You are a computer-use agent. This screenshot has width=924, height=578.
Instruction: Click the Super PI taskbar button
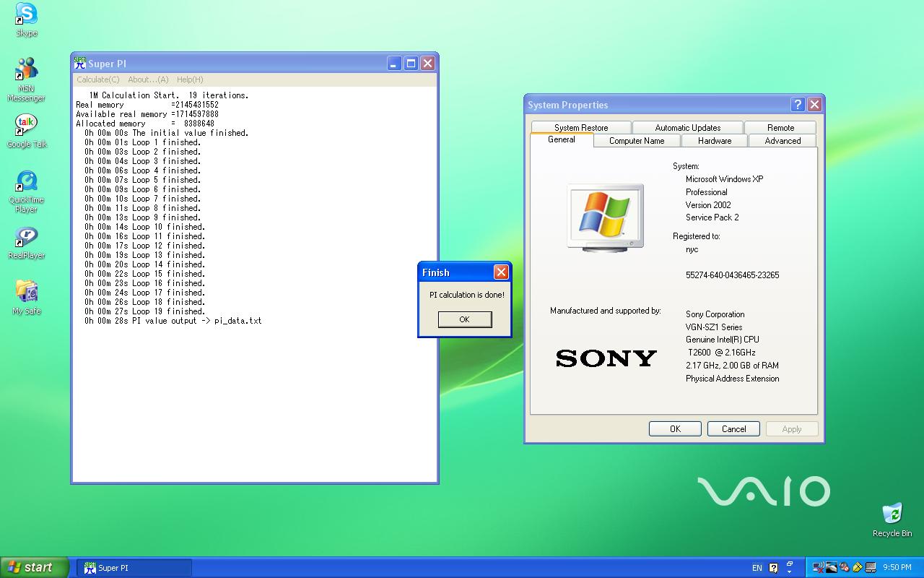134,568
